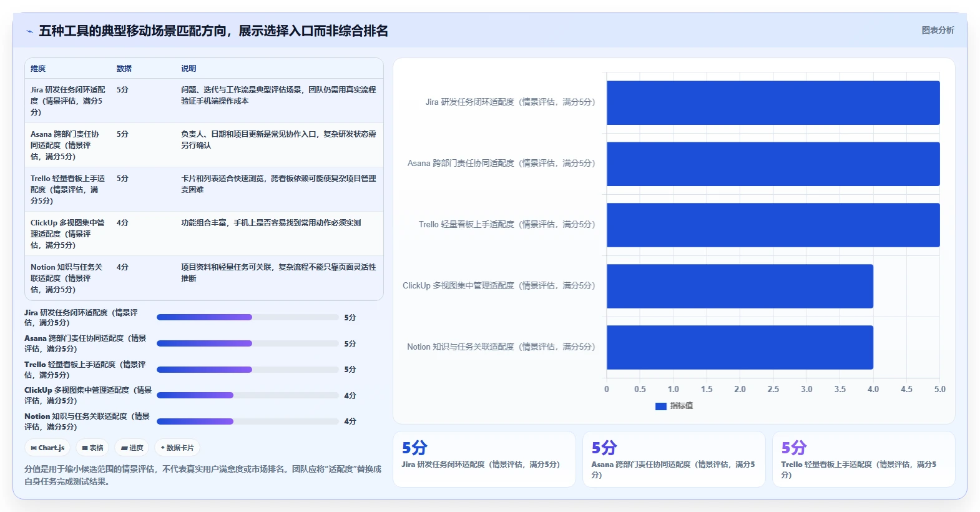This screenshot has height=512, width=980.
Task: Toggle the 指标值 legend swatch in the chart
Action: pyautogui.click(x=660, y=406)
